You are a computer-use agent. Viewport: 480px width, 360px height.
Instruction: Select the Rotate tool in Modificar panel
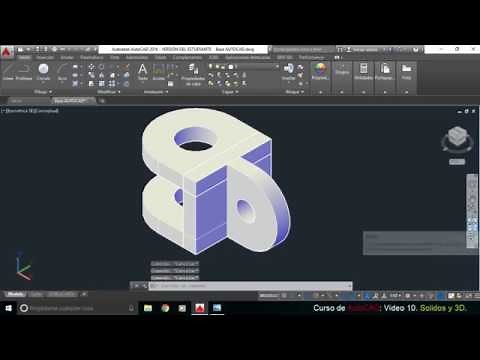click(x=102, y=67)
